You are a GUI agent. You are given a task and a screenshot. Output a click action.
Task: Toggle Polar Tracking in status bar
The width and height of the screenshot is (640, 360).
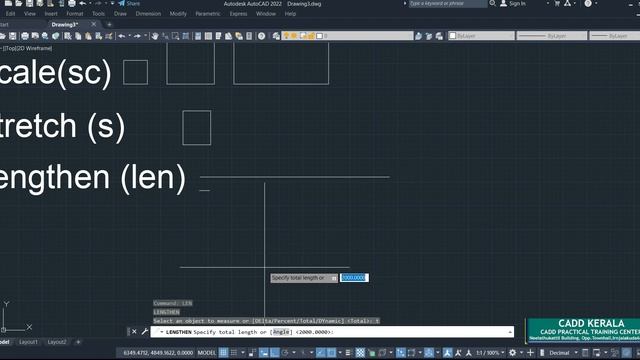[x=285, y=353]
